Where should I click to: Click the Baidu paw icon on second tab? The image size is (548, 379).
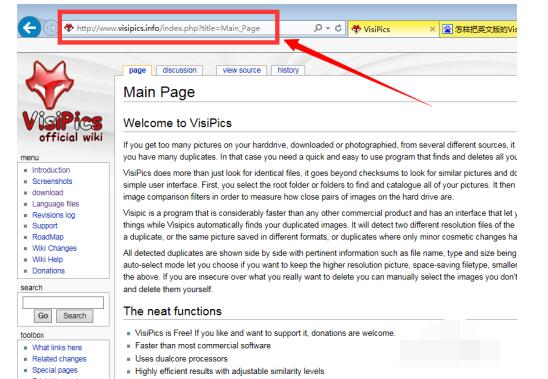tap(447, 29)
